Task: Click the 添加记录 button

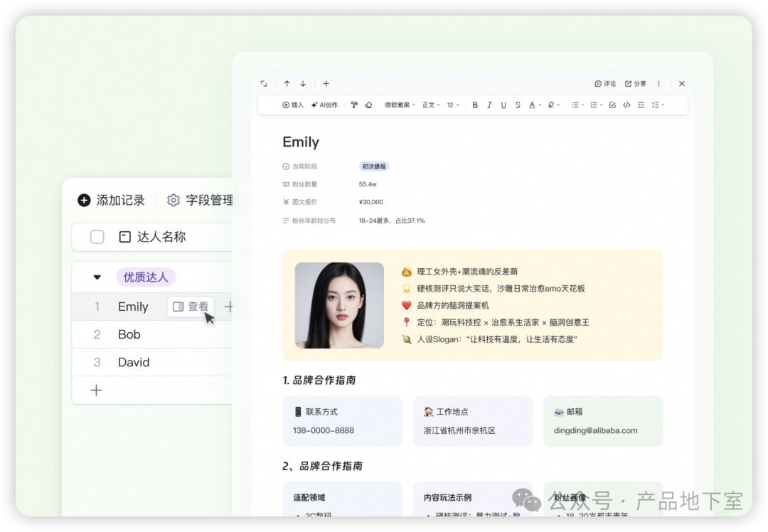Action: pos(112,201)
